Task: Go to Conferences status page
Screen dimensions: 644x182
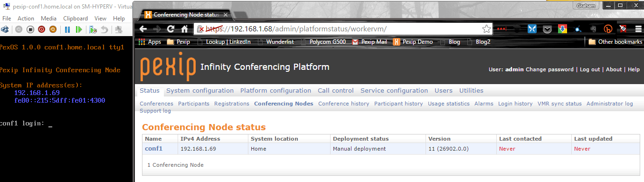Action: [156, 104]
